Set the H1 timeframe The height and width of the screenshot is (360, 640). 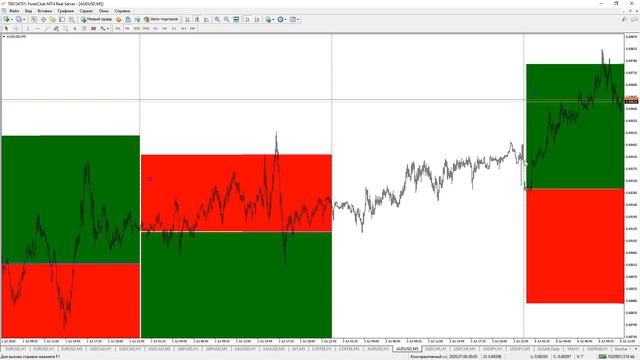pyautogui.click(x=155, y=28)
